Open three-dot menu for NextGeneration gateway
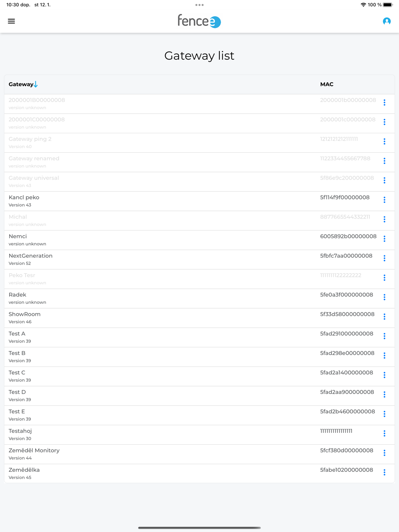 click(x=384, y=258)
